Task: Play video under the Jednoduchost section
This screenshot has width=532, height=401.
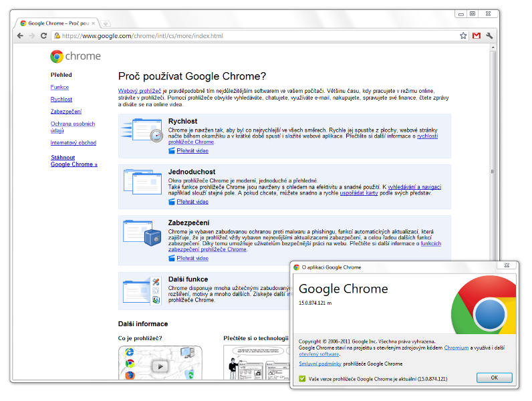Action: [192, 202]
